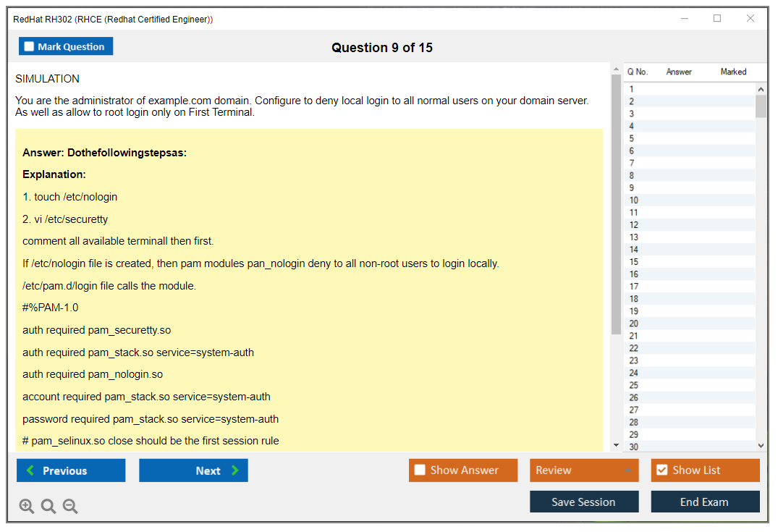778x532 pixels.
Task: Click the answer panel scroll down arrow
Action: [616, 445]
